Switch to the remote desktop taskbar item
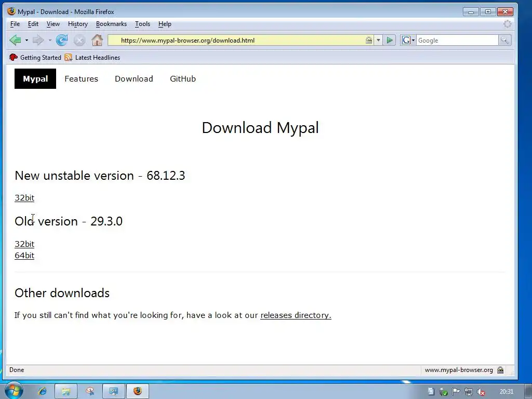Viewport: 532px width, 399px height. click(114, 391)
